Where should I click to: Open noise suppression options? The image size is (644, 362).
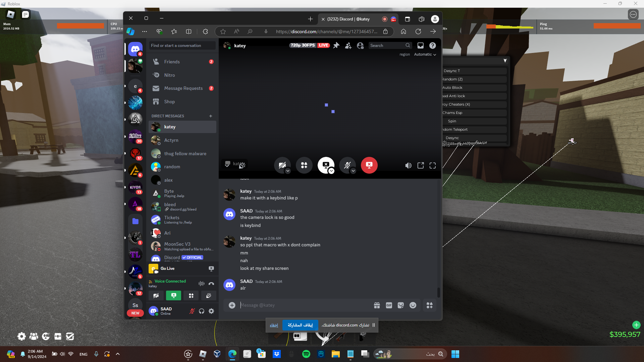click(x=201, y=284)
